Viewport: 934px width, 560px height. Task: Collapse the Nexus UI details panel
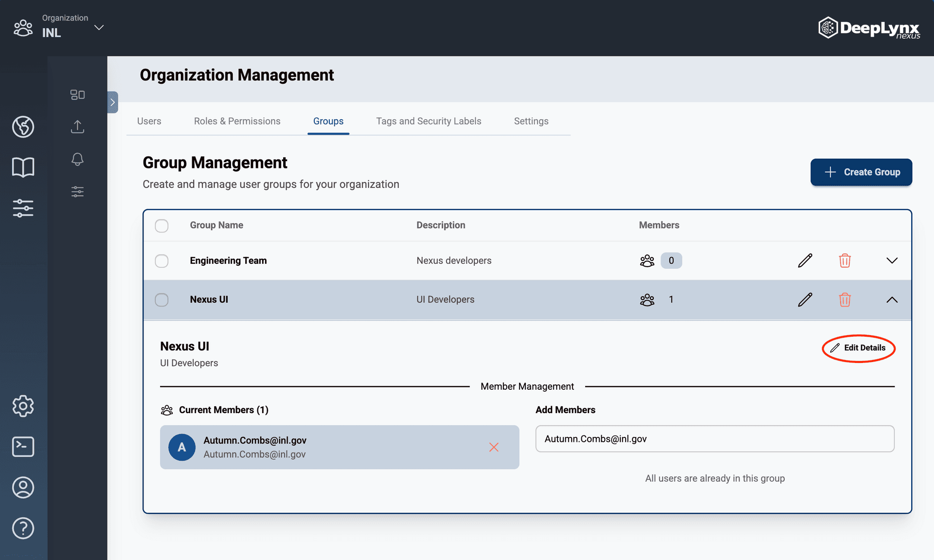pyautogui.click(x=892, y=300)
